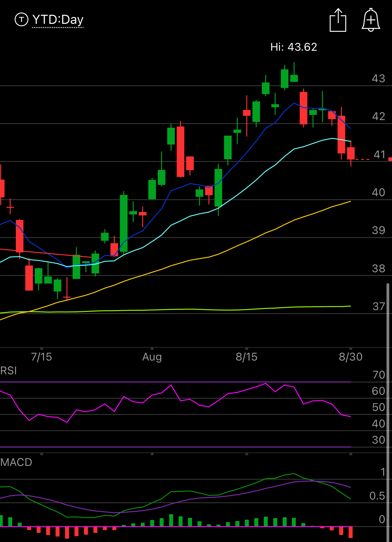Tap the 39 price axis label
Image resolution: width=392 pixels, height=542 pixels.
pyautogui.click(x=379, y=230)
